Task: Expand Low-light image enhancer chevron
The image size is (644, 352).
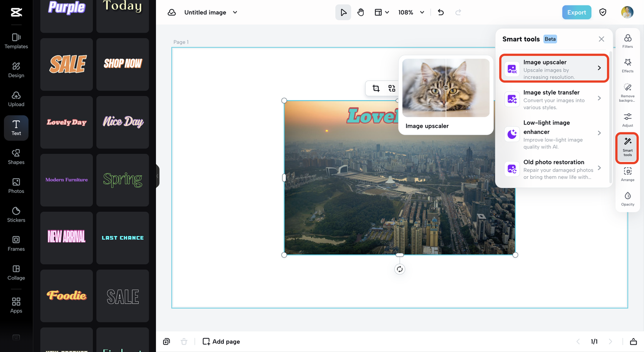Action: pos(599,133)
